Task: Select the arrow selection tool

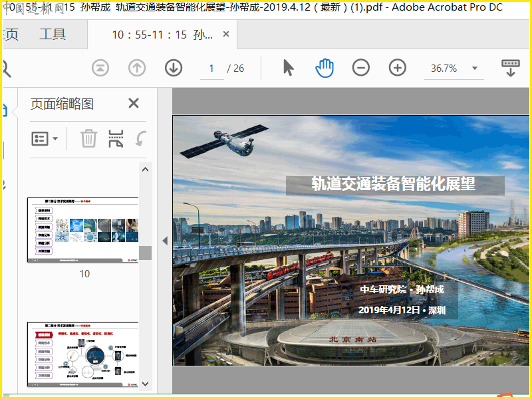Action: pos(288,68)
